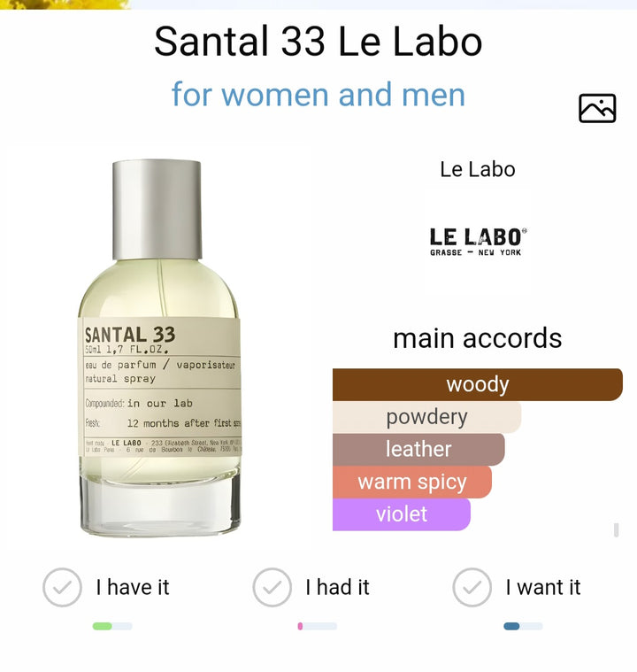637x672 pixels.
Task: Click the pink 'I had it' progress bar
Action: (317, 626)
